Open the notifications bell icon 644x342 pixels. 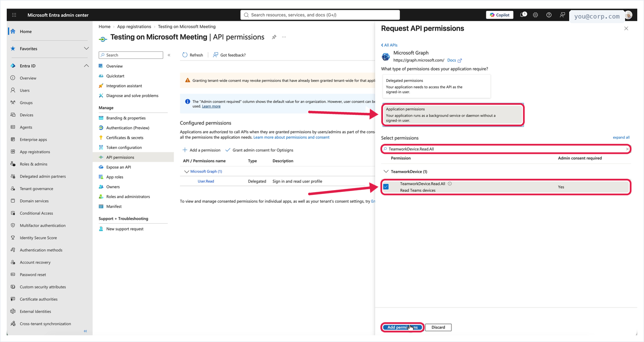(523, 15)
